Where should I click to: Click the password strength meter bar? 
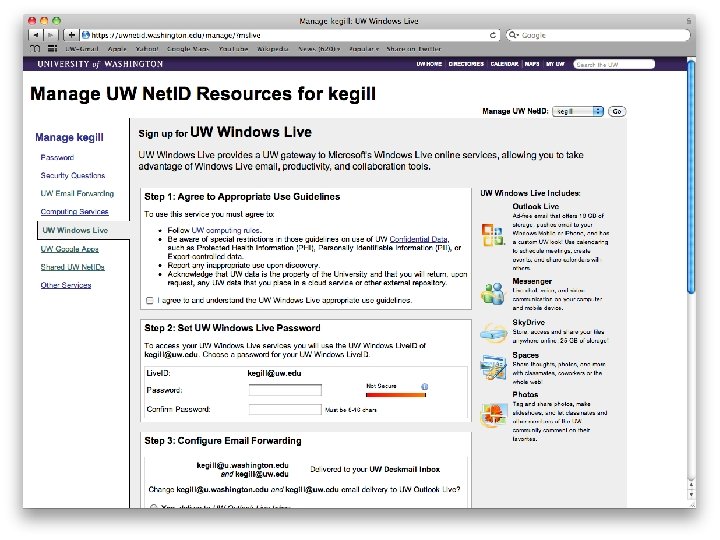pyautogui.click(x=396, y=395)
